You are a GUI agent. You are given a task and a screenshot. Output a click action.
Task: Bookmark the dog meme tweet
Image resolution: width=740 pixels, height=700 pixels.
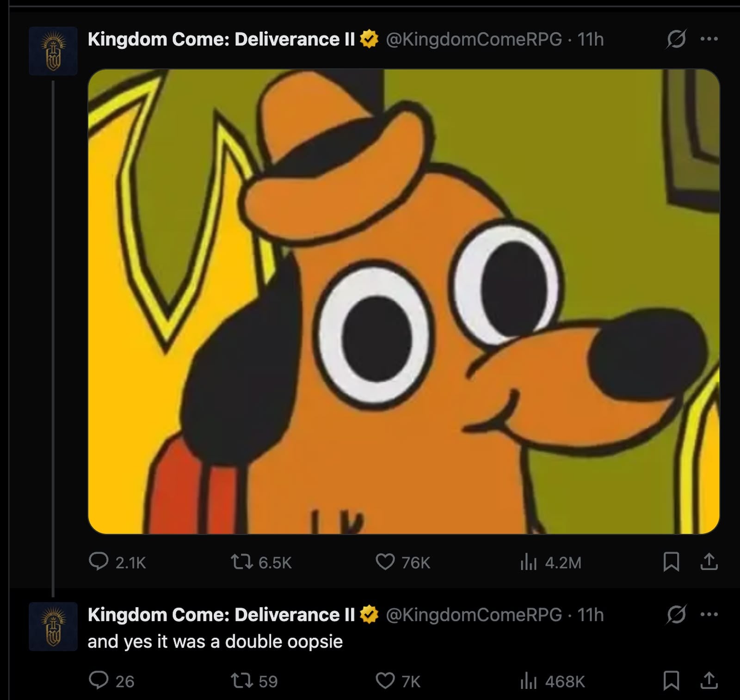[x=671, y=562]
